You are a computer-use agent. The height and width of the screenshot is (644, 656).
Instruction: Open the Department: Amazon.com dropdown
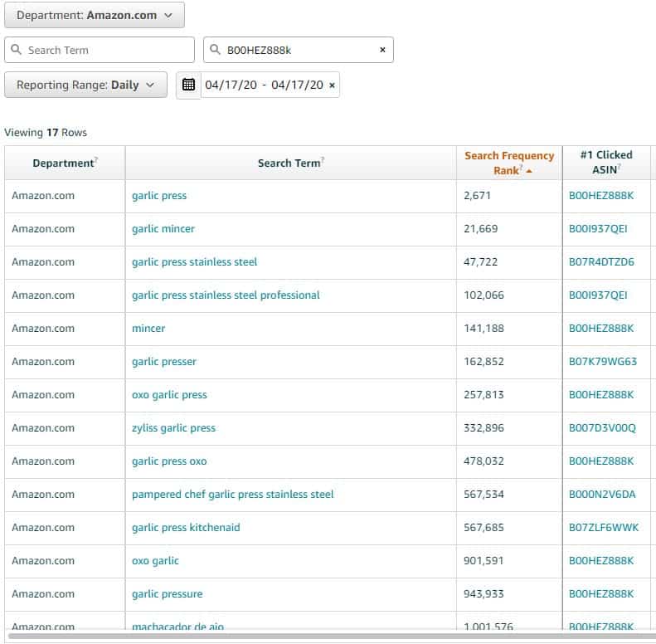[x=95, y=16]
